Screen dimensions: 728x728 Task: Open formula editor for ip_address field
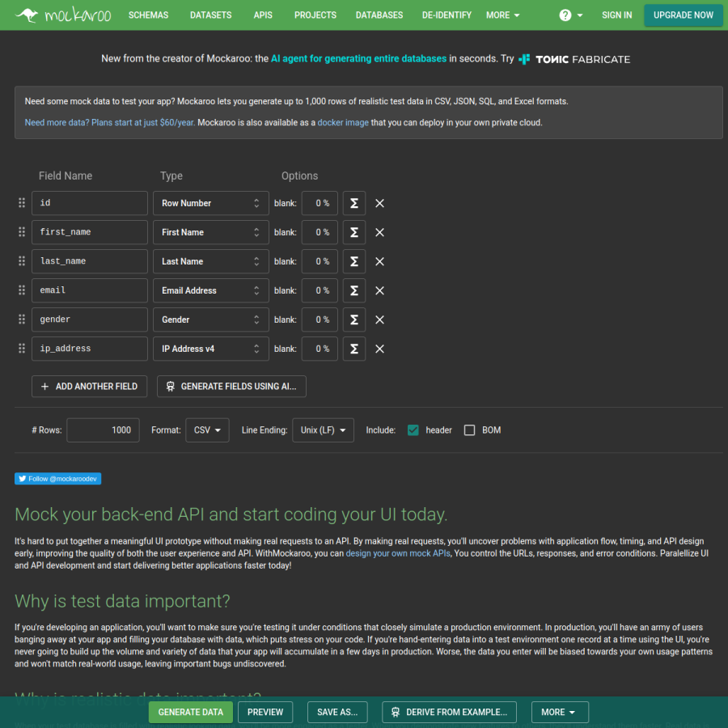(x=353, y=349)
